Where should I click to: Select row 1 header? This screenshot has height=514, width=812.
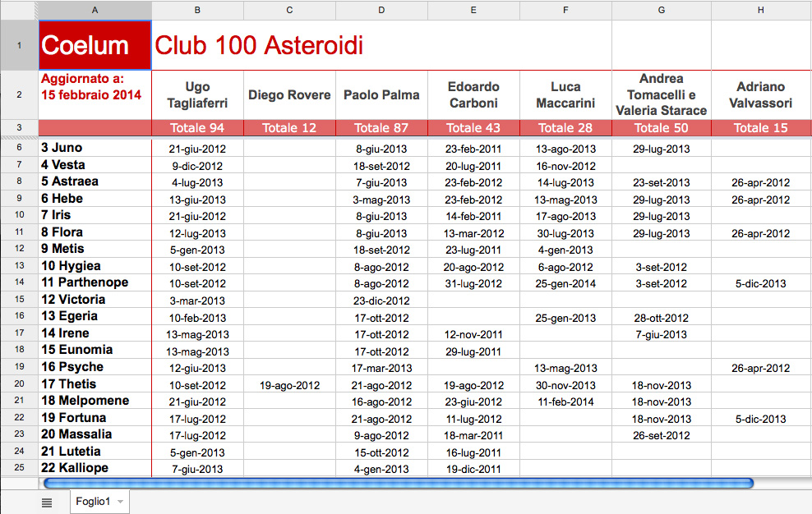click(19, 45)
